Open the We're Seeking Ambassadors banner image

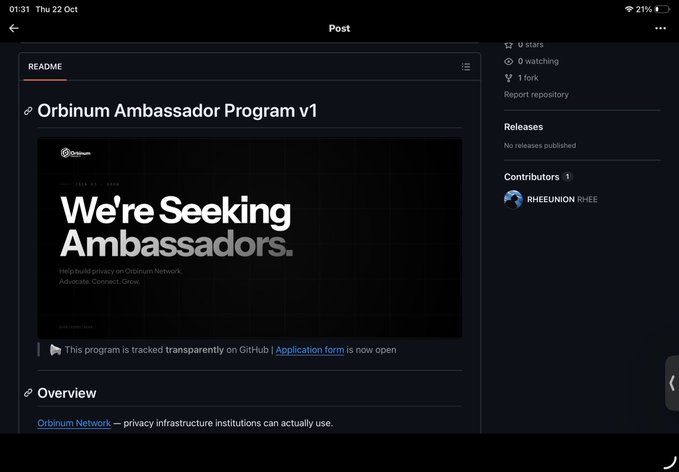(249, 238)
